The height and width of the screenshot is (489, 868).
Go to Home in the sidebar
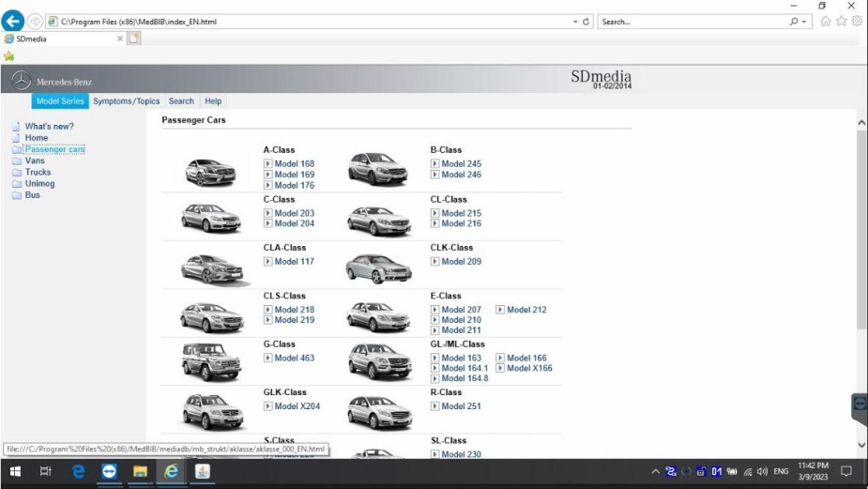coord(37,137)
